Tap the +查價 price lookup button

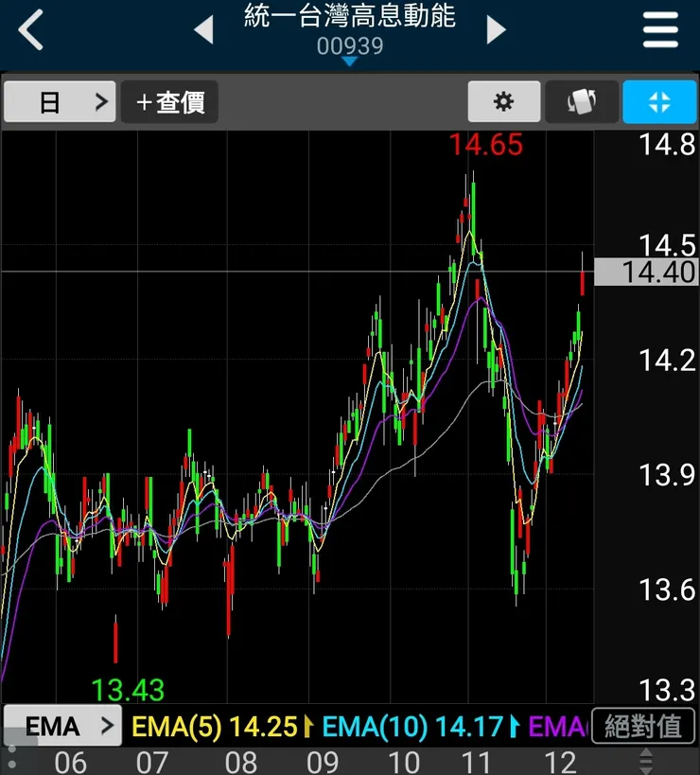(x=169, y=102)
